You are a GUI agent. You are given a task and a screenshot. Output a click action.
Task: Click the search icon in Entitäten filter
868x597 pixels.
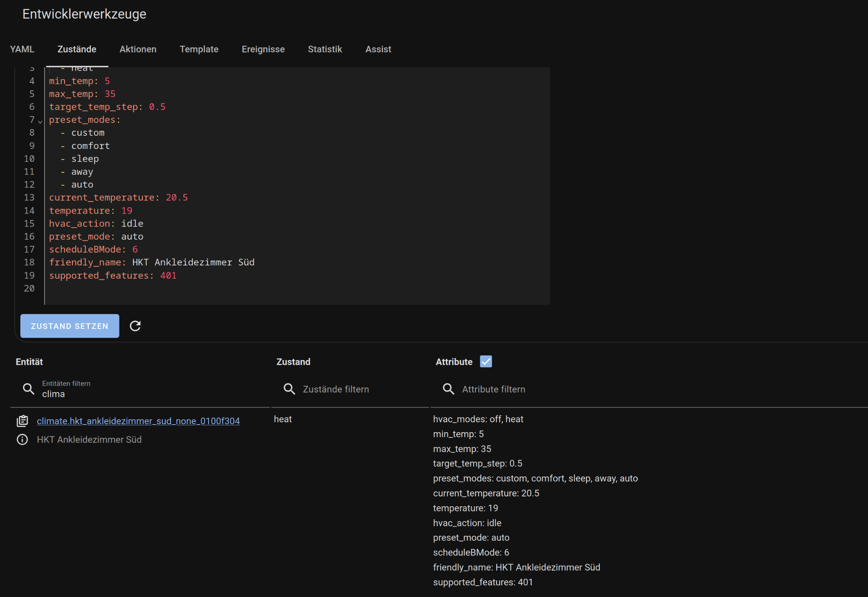[x=28, y=389]
